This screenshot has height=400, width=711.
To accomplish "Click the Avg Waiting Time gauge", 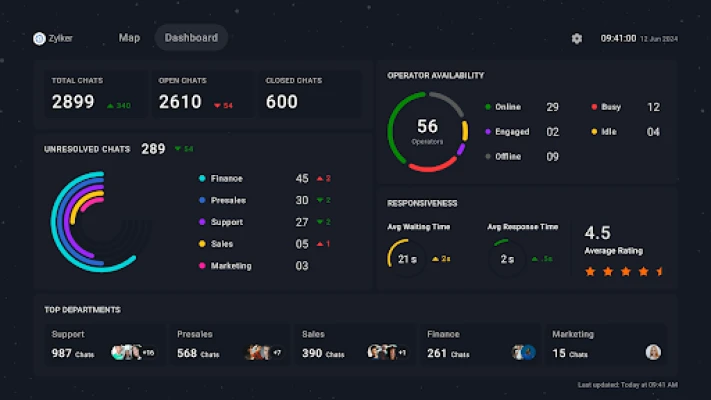I will (405, 258).
